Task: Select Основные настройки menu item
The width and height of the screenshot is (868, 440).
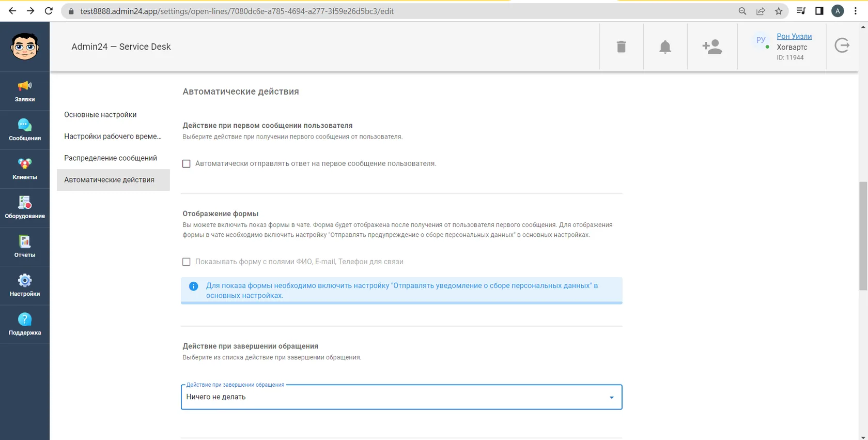Action: [113, 115]
